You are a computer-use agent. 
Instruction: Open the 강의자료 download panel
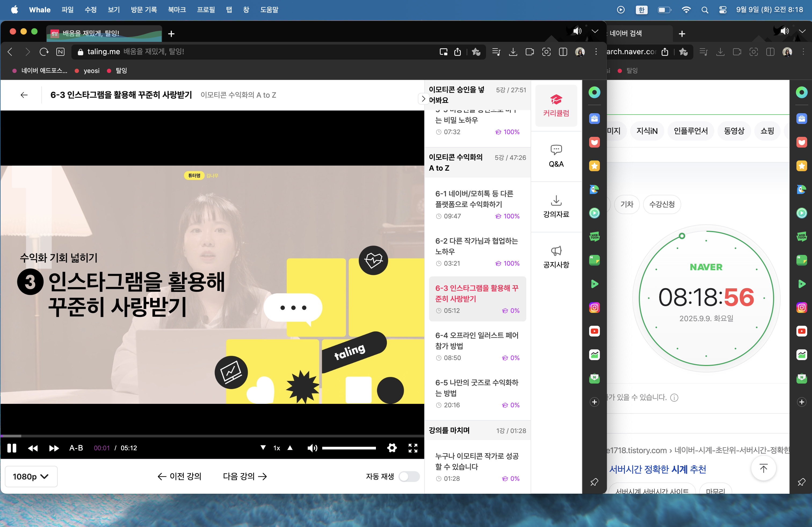[556, 207]
